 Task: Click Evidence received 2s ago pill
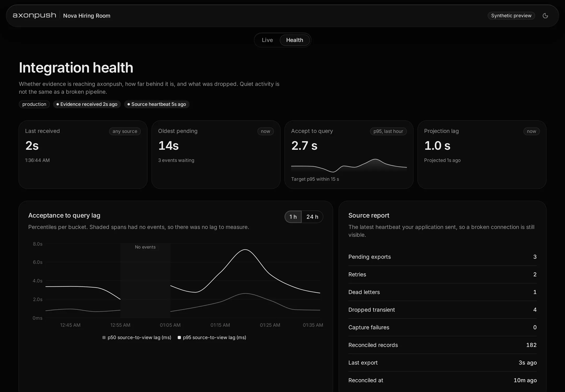coord(87,104)
